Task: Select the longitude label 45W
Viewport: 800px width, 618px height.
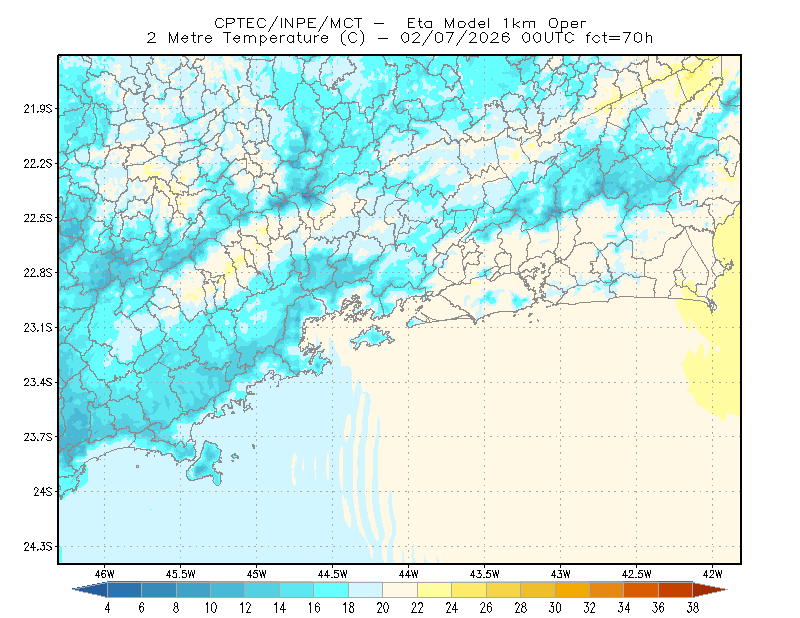Action: [x=257, y=574]
